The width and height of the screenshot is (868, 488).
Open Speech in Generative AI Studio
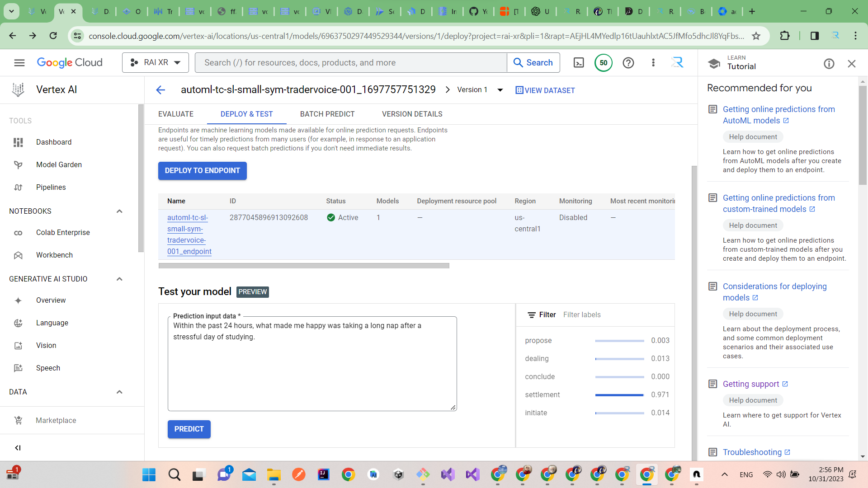(x=48, y=368)
